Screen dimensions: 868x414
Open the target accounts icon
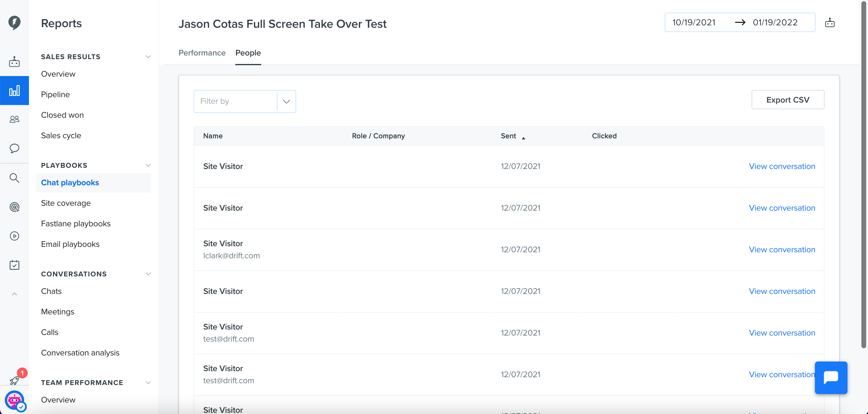coord(14,207)
